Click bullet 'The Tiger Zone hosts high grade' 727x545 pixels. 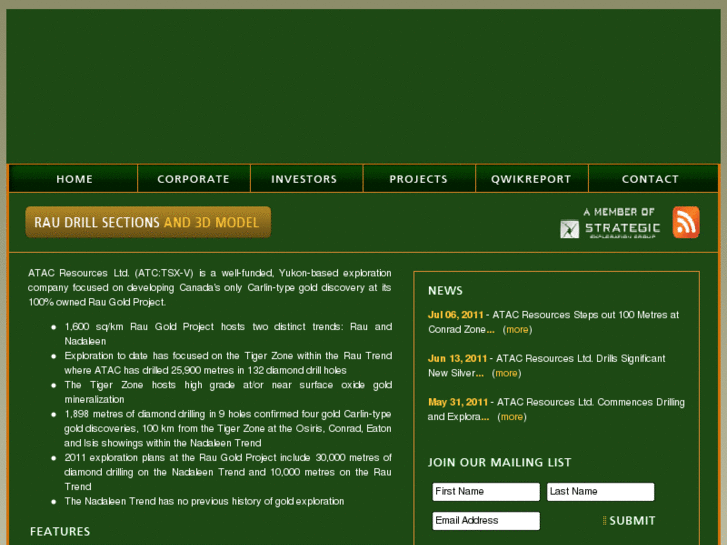(x=228, y=392)
